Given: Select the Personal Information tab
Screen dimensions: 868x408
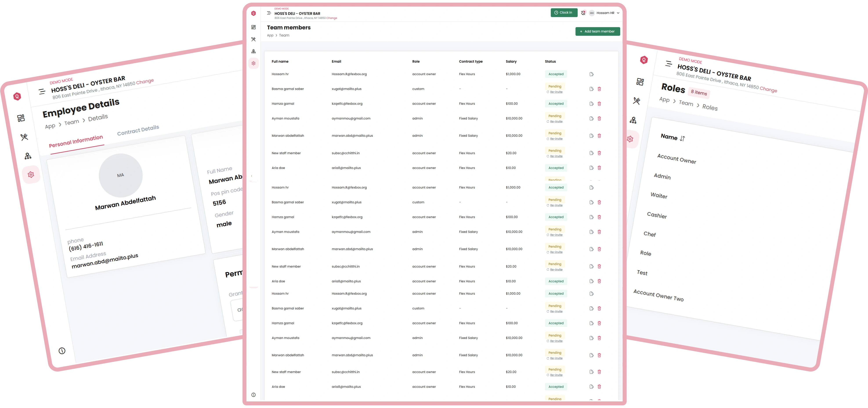Looking at the screenshot, I should [76, 141].
